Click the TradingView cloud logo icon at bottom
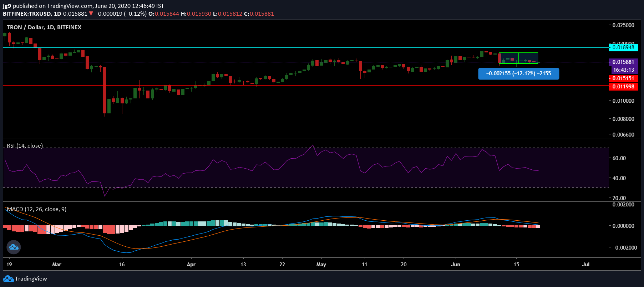 tap(8, 278)
